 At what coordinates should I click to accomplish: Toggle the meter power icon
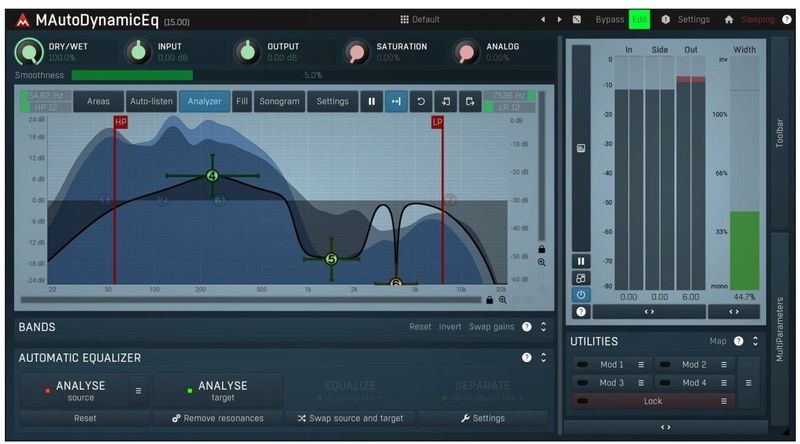(x=581, y=295)
